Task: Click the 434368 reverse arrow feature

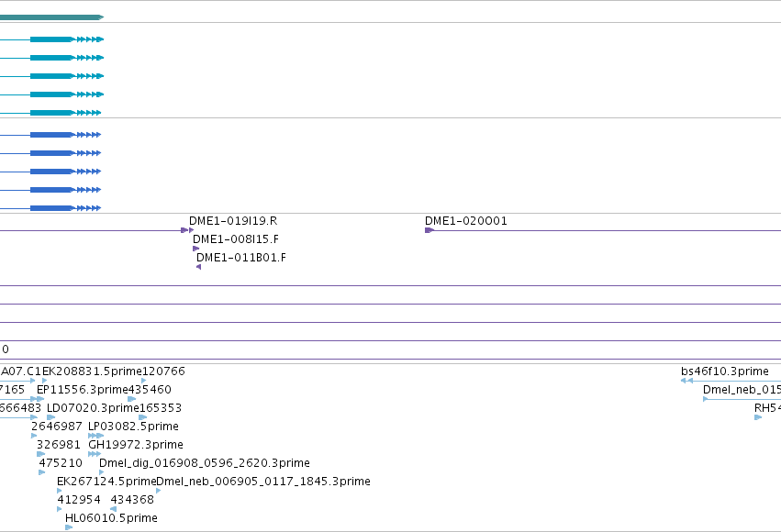Action: (113, 508)
